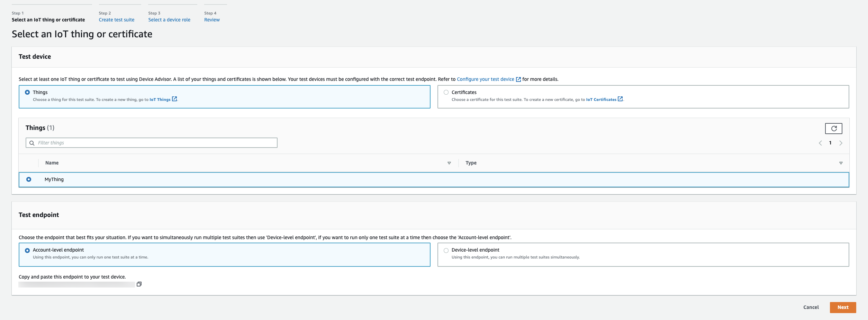Select the MyThing row radio button
The height and width of the screenshot is (320, 868).
tap(29, 179)
